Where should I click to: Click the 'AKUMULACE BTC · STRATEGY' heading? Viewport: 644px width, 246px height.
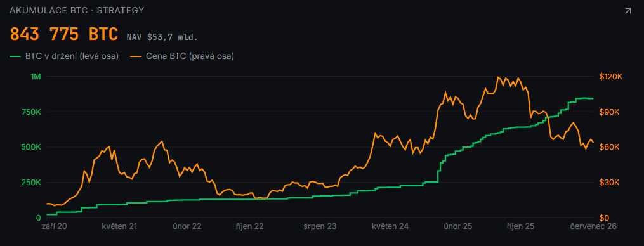(77, 11)
